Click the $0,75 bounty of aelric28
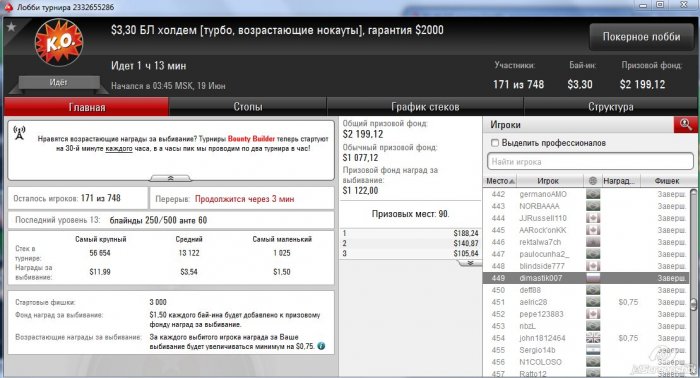The height and width of the screenshot is (378, 700). [628, 302]
